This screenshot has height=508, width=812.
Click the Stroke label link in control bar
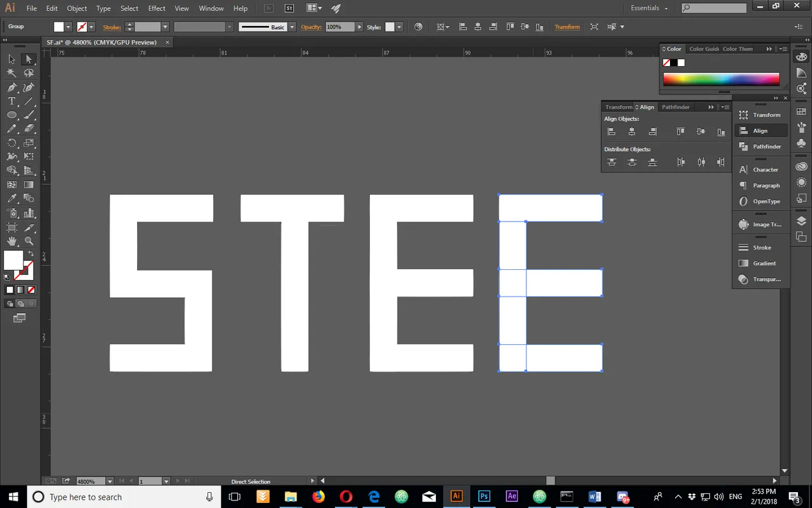(112, 27)
